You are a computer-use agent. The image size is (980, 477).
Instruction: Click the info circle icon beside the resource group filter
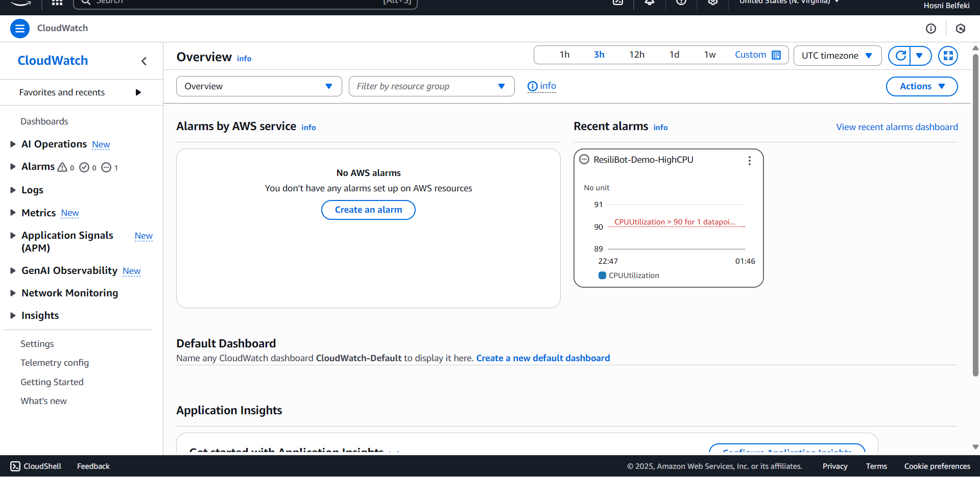(532, 86)
